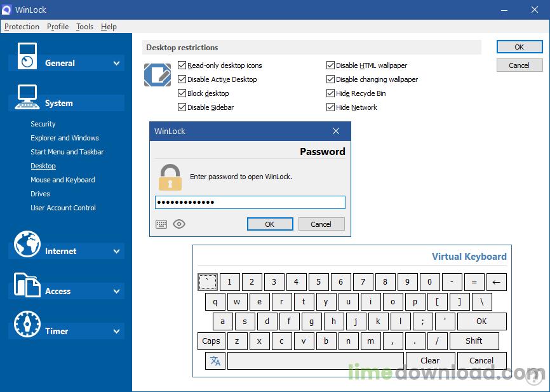This screenshot has width=550, height=392.
Task: Switch keyboard language with the translate icon
Action: coord(215,361)
